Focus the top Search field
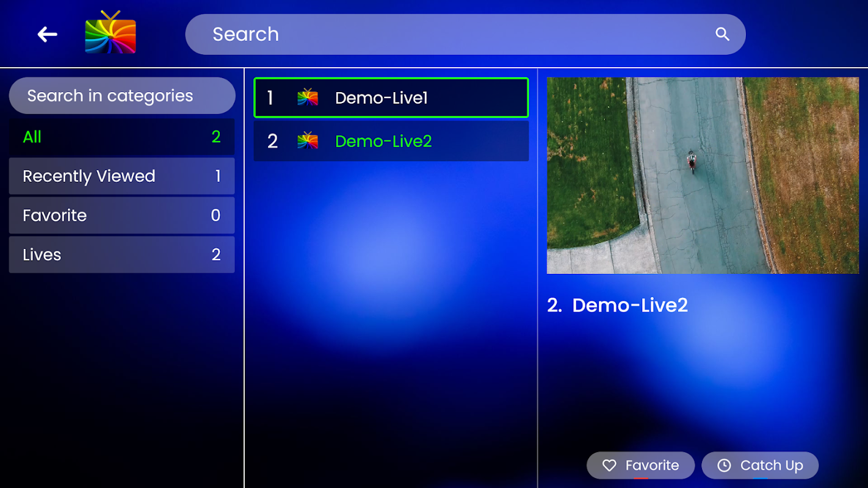 [465, 34]
